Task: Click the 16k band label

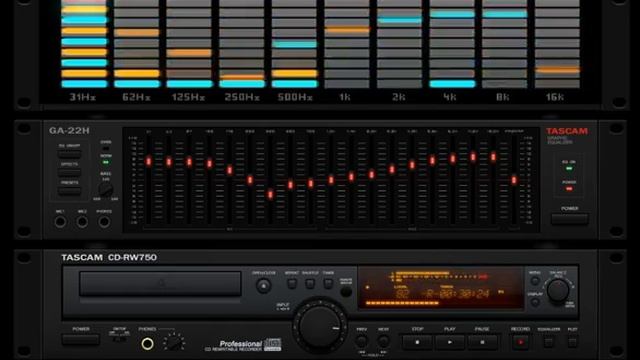Action: coord(555,97)
